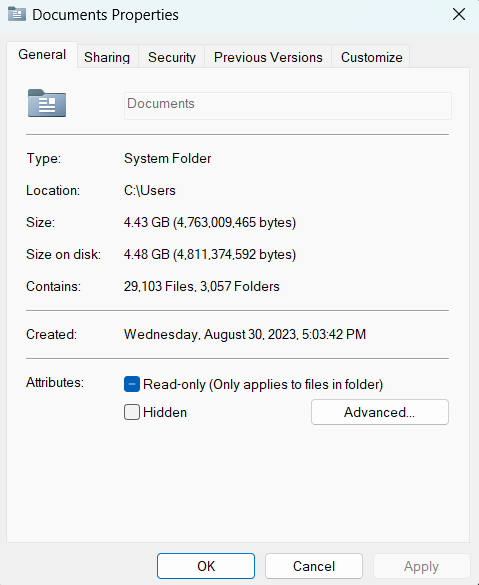Click the C:\Users location text
This screenshot has height=585, width=479.
[150, 190]
